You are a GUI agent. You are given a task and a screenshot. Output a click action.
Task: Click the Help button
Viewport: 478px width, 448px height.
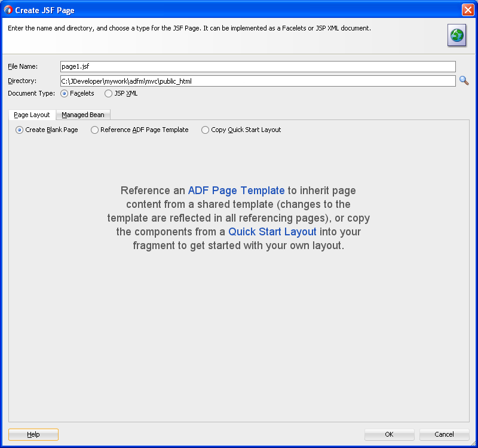(x=33, y=434)
